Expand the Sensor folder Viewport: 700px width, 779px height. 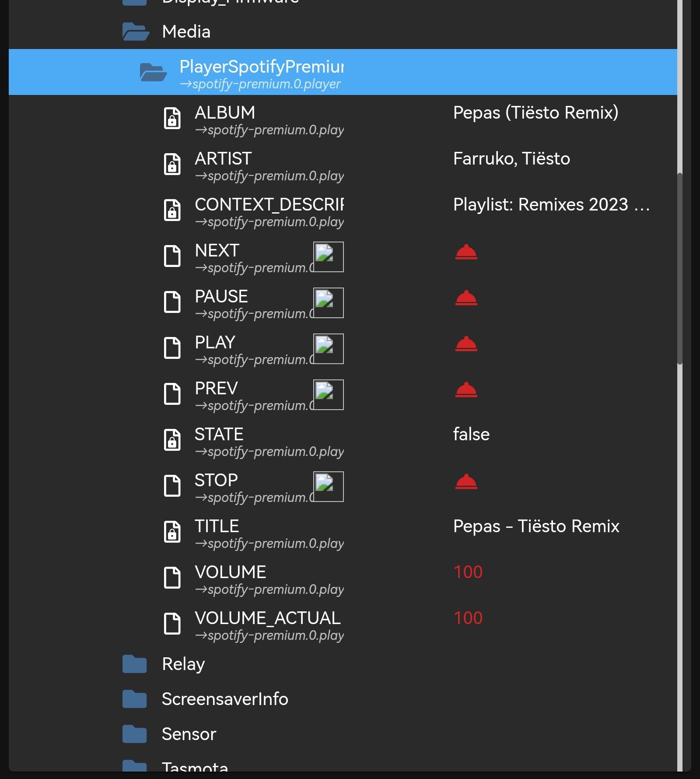point(135,734)
